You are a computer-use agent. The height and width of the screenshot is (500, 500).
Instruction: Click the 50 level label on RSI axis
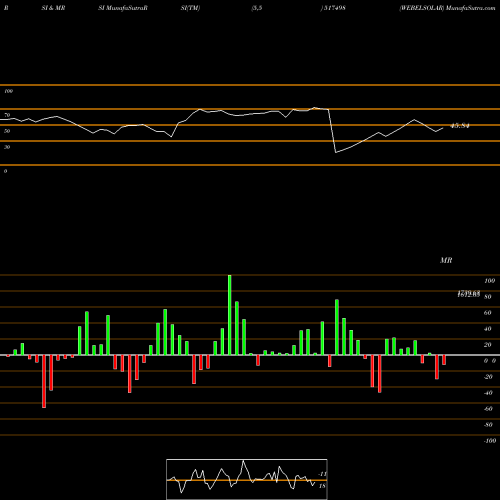7,131
